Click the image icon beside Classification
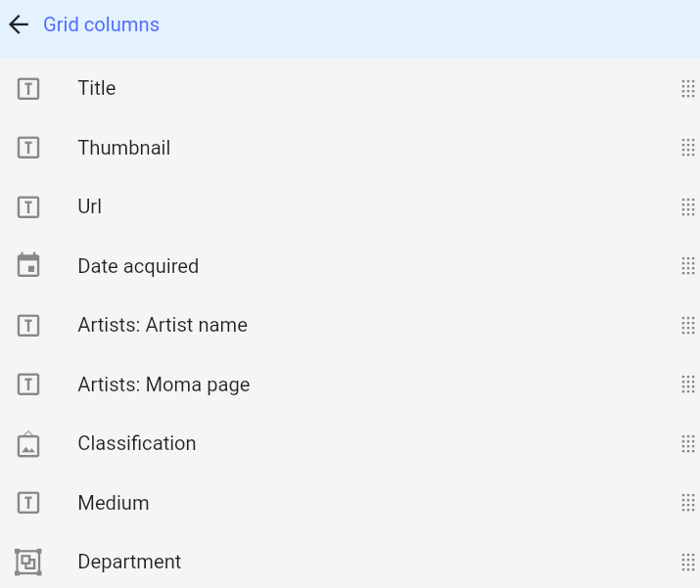Image resolution: width=700 pixels, height=588 pixels. [28, 444]
